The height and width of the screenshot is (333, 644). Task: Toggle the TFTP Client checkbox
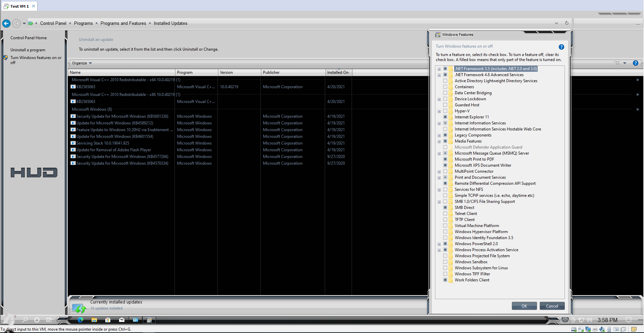[x=445, y=220]
